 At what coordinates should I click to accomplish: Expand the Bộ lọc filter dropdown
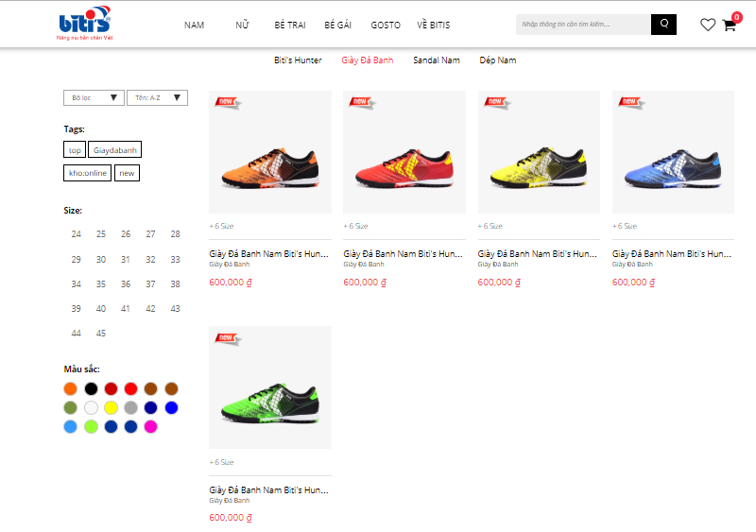(94, 97)
